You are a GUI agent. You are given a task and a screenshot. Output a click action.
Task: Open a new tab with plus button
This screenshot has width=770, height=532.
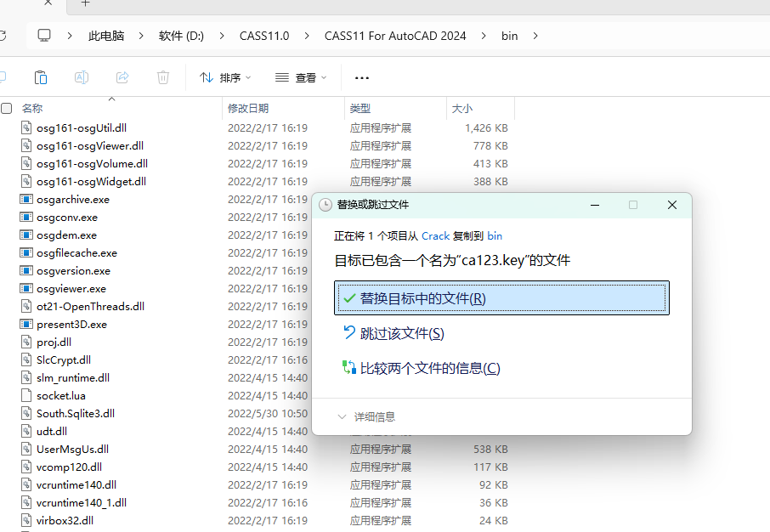(x=85, y=3)
